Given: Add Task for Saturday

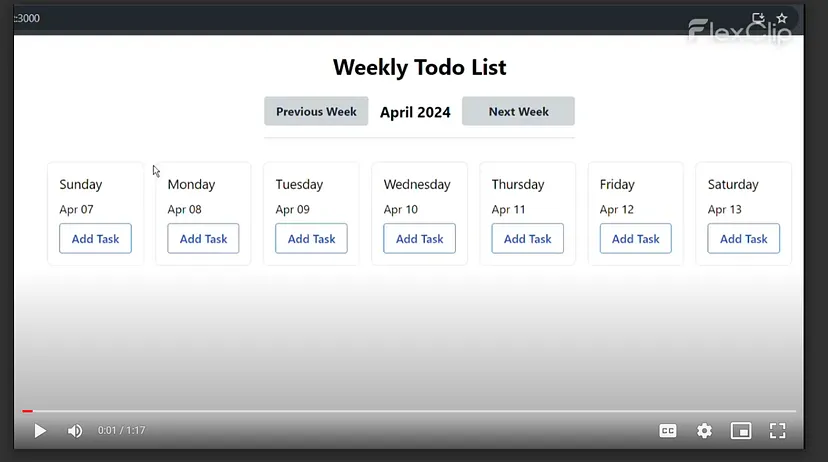Looking at the screenshot, I should click(x=744, y=239).
